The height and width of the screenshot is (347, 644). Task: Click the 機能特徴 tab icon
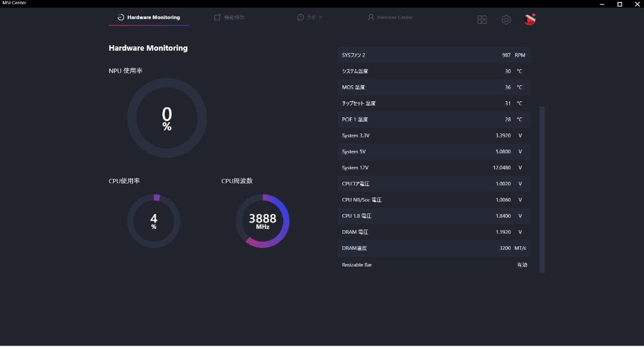pos(218,18)
